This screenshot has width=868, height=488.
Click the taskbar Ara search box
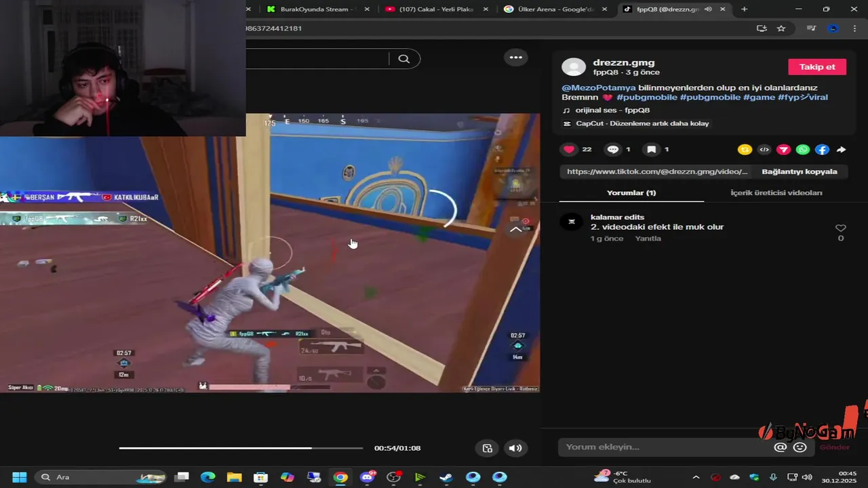pos(102,477)
